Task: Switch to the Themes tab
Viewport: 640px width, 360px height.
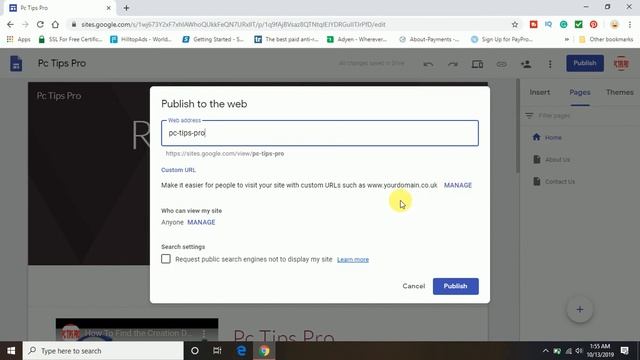Action: [620, 92]
